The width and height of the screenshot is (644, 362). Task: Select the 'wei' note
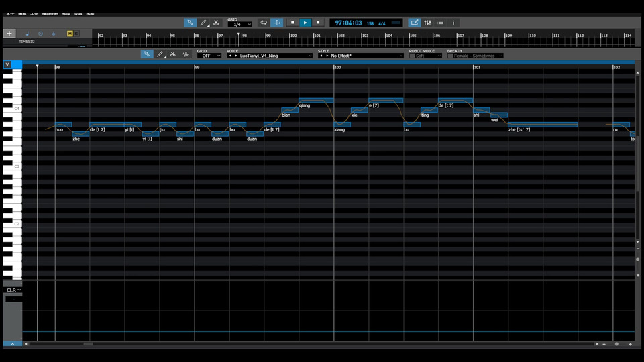(x=499, y=115)
